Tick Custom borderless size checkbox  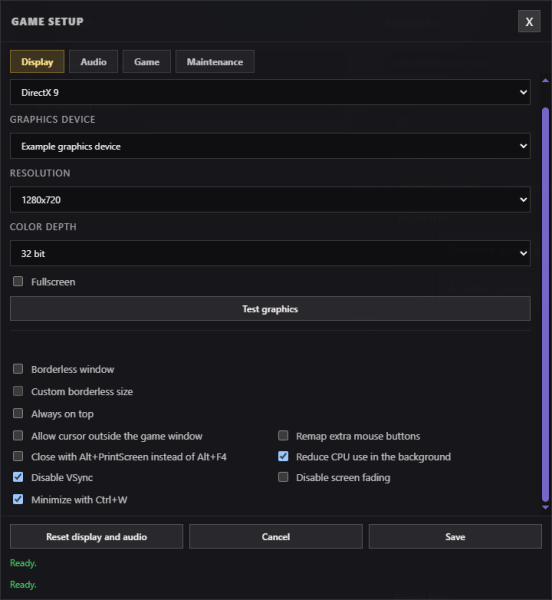coord(18,391)
